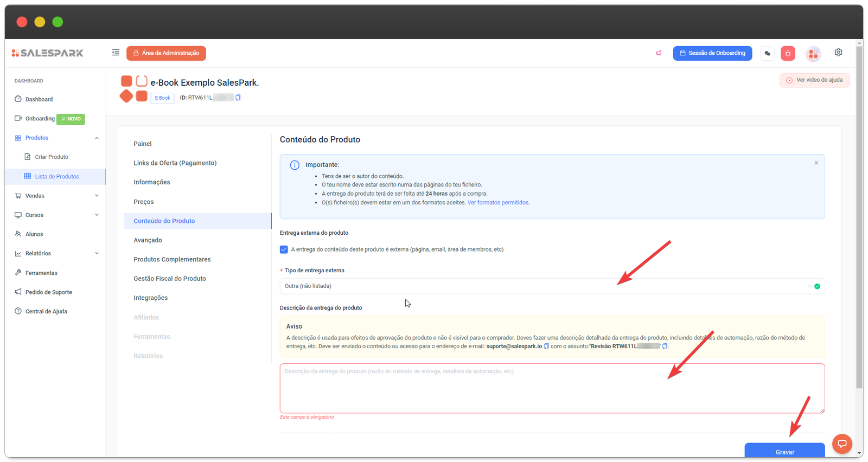The width and height of the screenshot is (868, 462).
Task: Open the settings gear icon
Action: tap(838, 53)
